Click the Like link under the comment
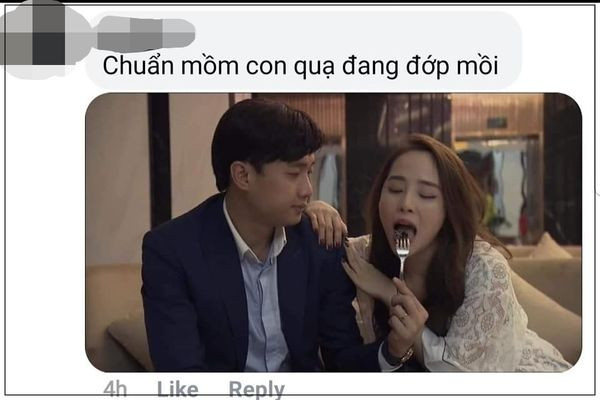 pos(178,389)
